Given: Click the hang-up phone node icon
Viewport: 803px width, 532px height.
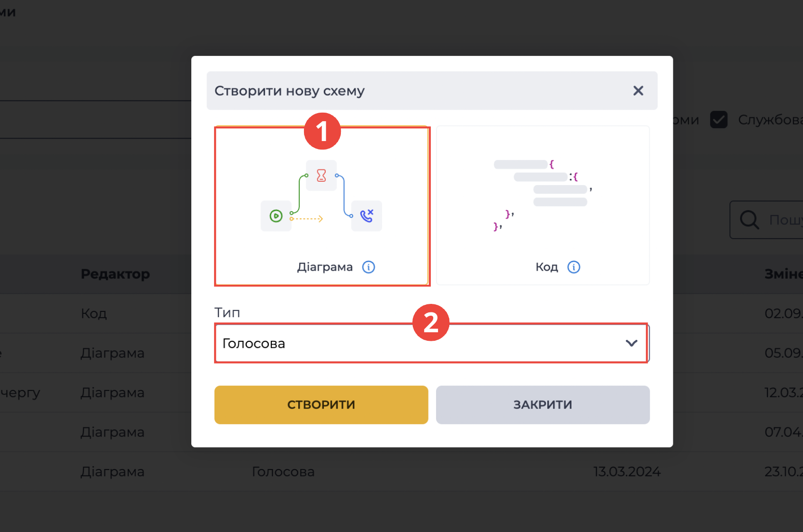Looking at the screenshot, I should click(x=366, y=216).
